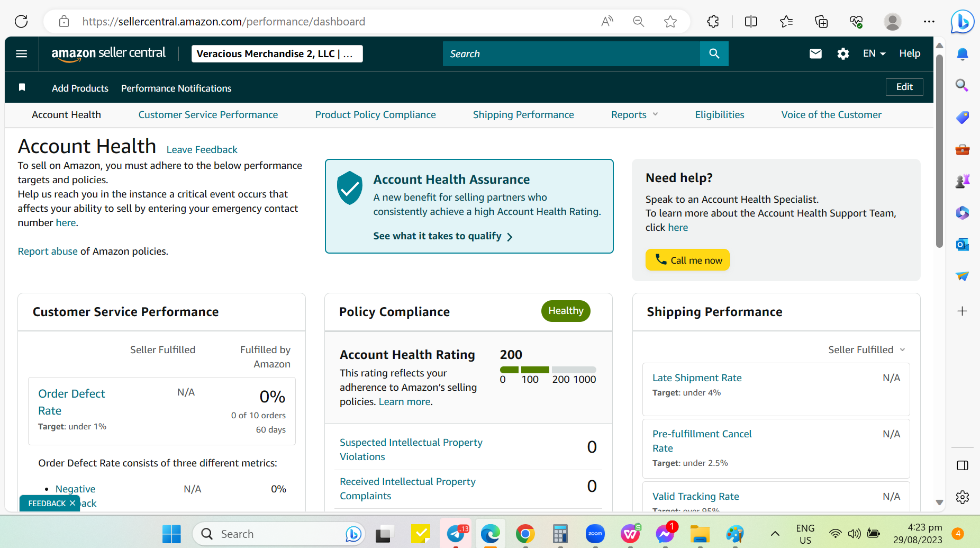Image resolution: width=980 pixels, height=548 pixels.
Task: Launch Google Chrome from the taskbar
Action: tap(525, 534)
